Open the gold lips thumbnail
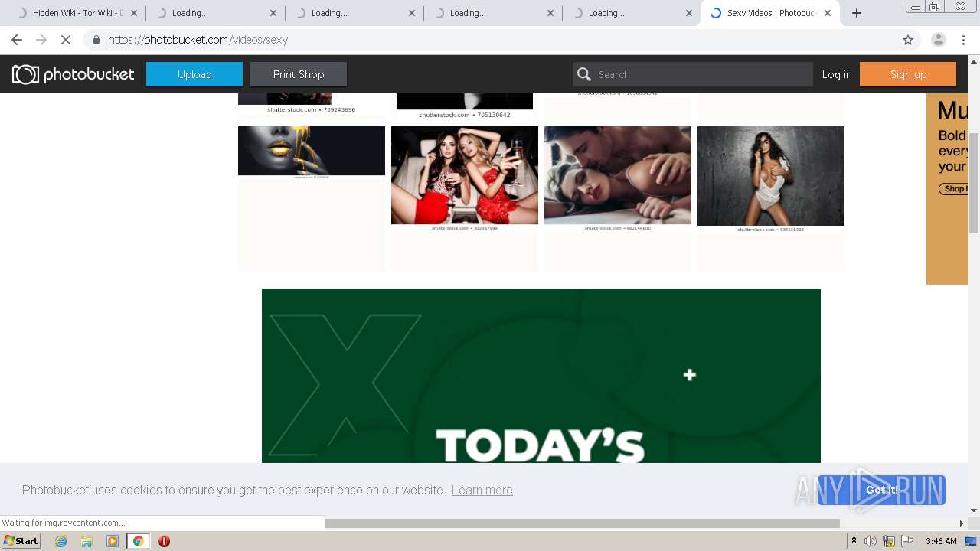 pos(312,151)
